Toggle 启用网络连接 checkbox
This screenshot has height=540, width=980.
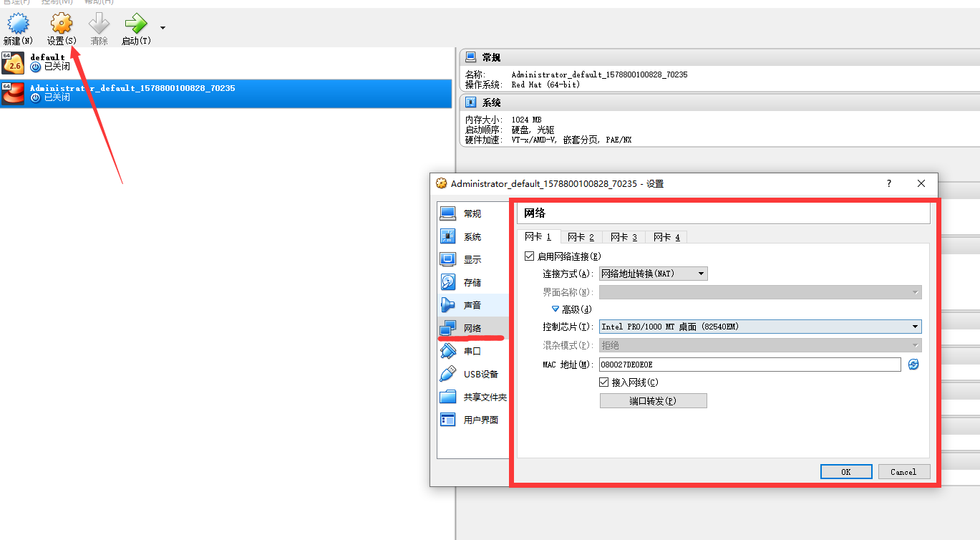point(530,256)
